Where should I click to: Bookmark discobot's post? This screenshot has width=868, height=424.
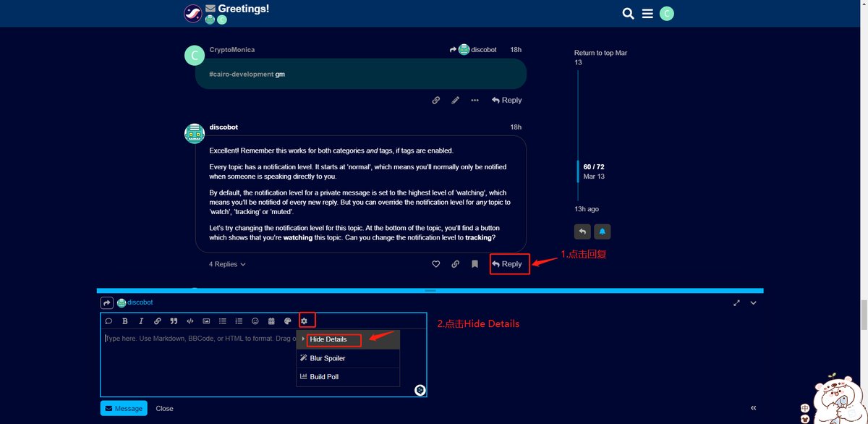(475, 264)
